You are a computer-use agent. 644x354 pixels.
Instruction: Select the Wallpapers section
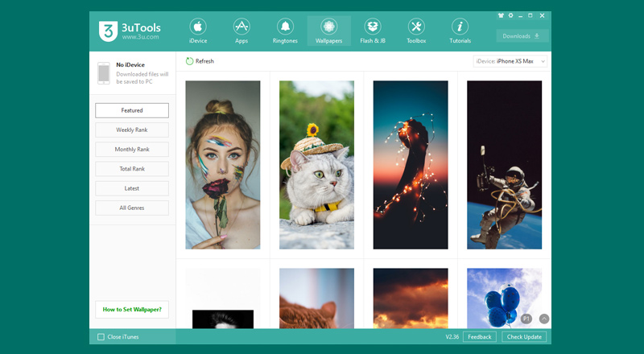click(x=329, y=31)
